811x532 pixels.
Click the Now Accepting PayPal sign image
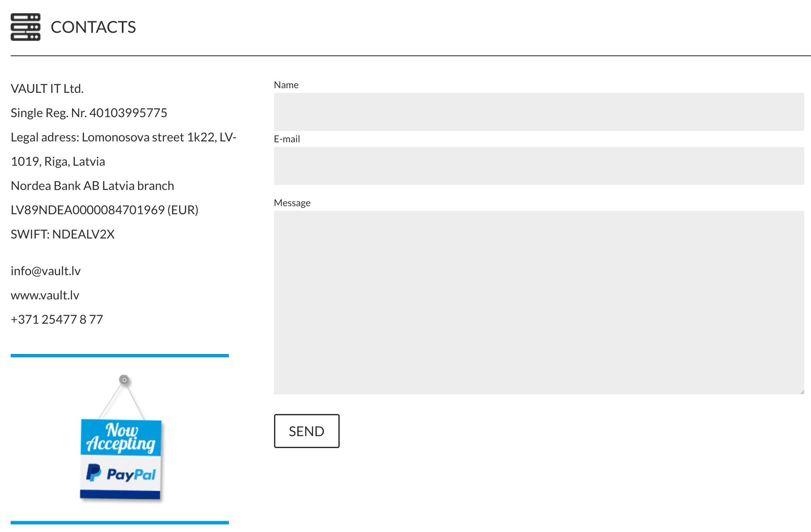[x=121, y=439]
